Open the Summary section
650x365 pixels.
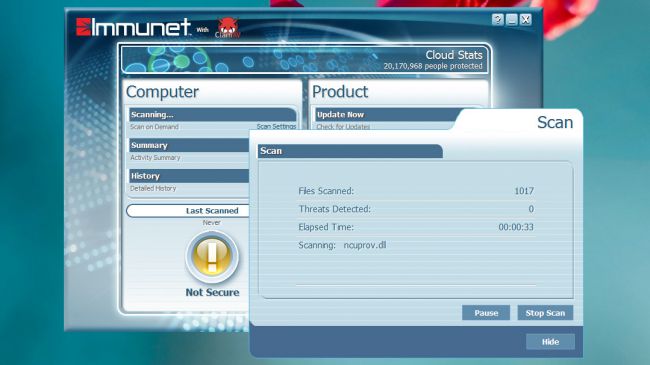point(189,145)
